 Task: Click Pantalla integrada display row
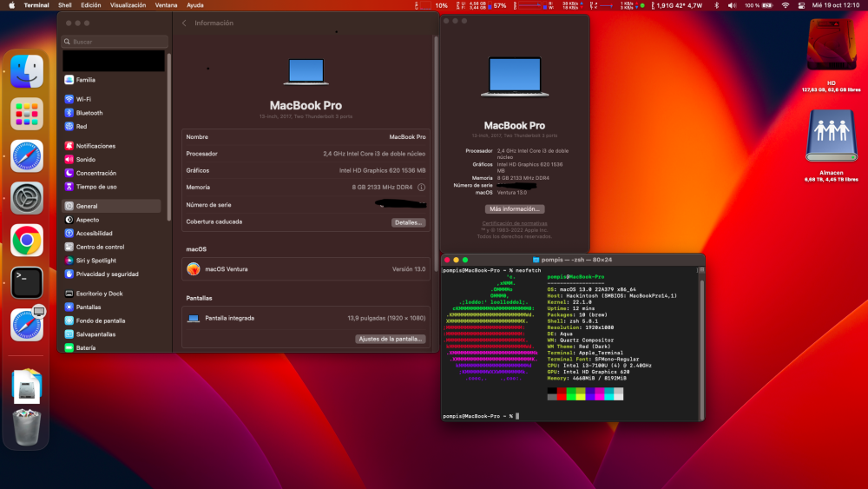click(306, 318)
